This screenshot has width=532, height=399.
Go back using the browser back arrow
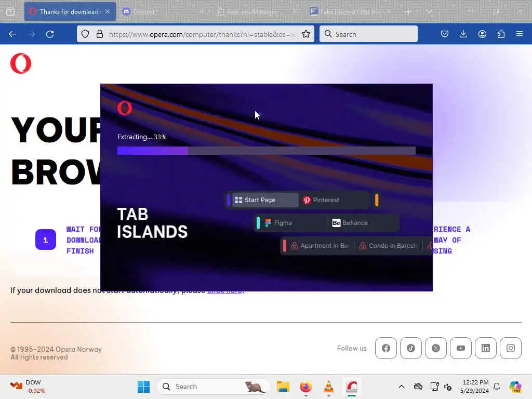pyautogui.click(x=12, y=34)
